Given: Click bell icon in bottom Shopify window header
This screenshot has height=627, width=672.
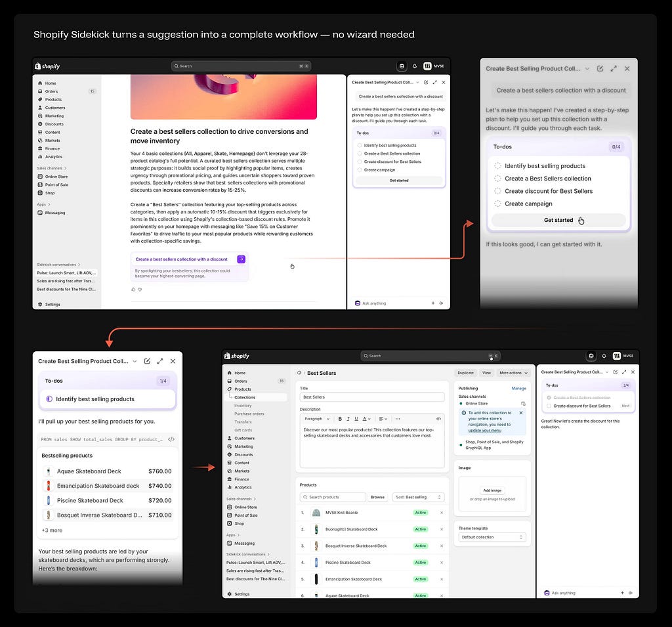Looking at the screenshot, I should coord(604,356).
